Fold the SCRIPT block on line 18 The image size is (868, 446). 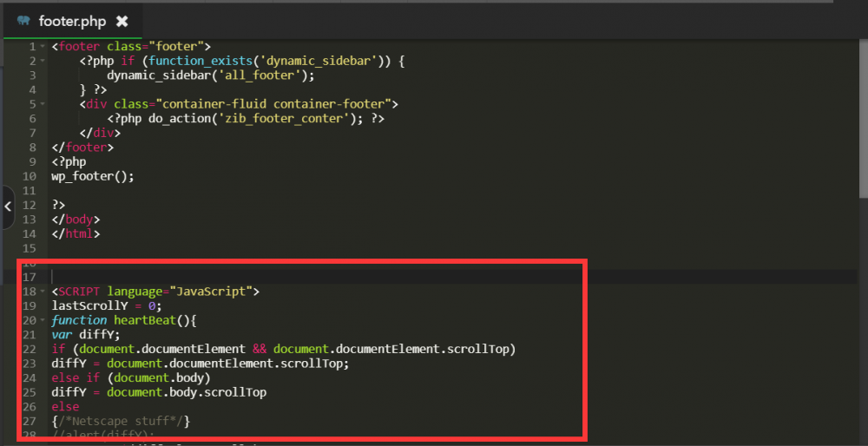pos(43,292)
